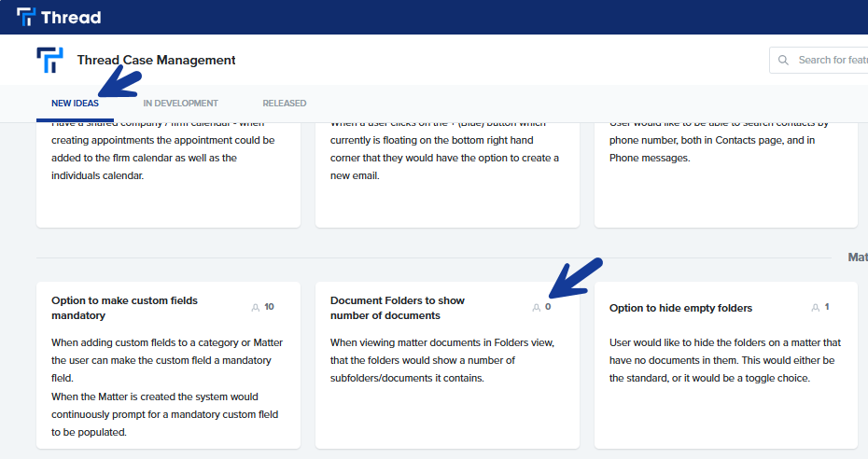The width and height of the screenshot is (868, 459).
Task: Open 'Document Folders to show number of documents' title
Action: click(398, 308)
